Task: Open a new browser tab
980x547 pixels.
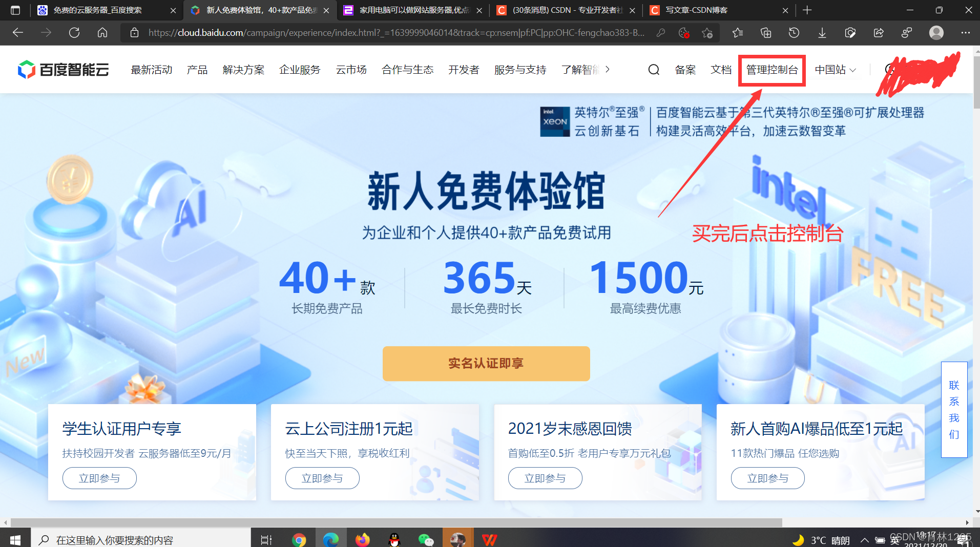Action: 807,10
